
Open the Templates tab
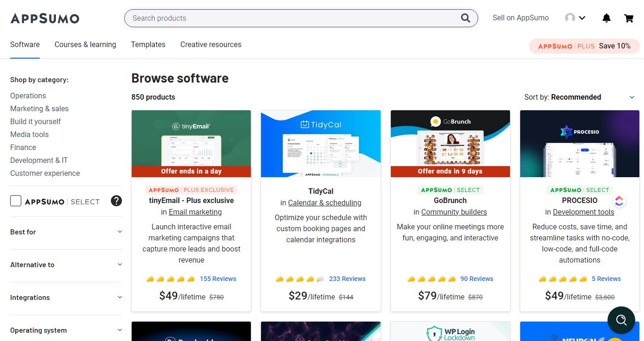click(148, 45)
